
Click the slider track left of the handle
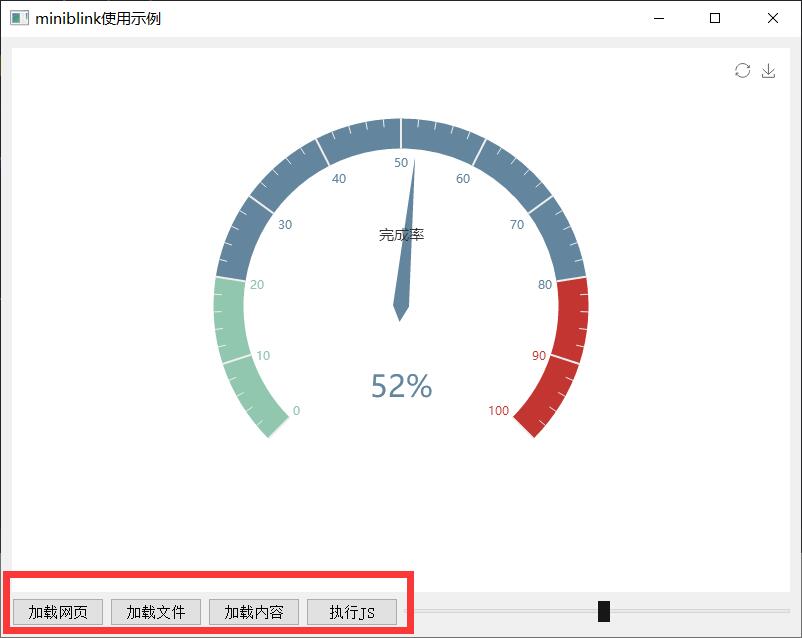500,611
